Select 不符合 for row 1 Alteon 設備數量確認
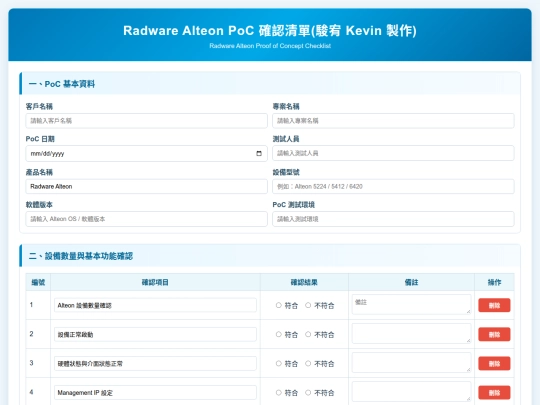This screenshot has width=540, height=405. (308, 305)
